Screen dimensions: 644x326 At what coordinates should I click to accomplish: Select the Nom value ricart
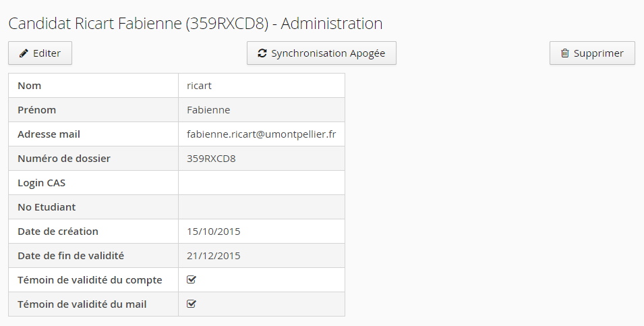pos(199,86)
